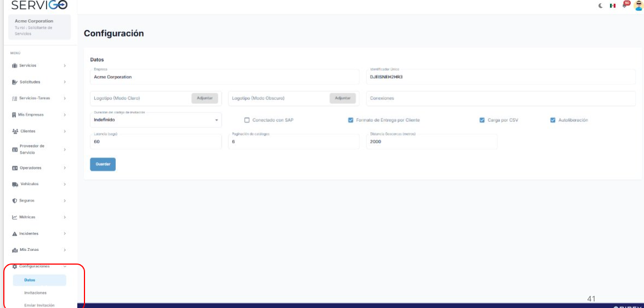Click the SERVIGO logo
644x308 pixels.
(39, 5)
